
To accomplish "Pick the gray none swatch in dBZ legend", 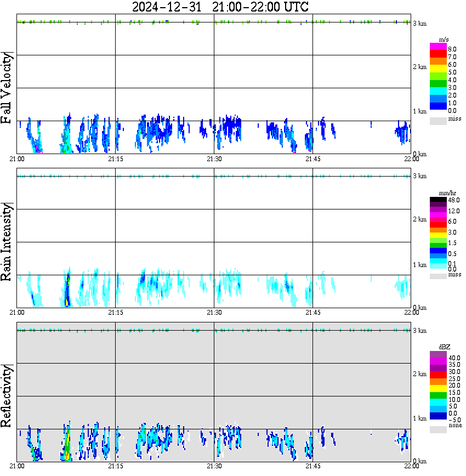I will pyautogui.click(x=438, y=429).
